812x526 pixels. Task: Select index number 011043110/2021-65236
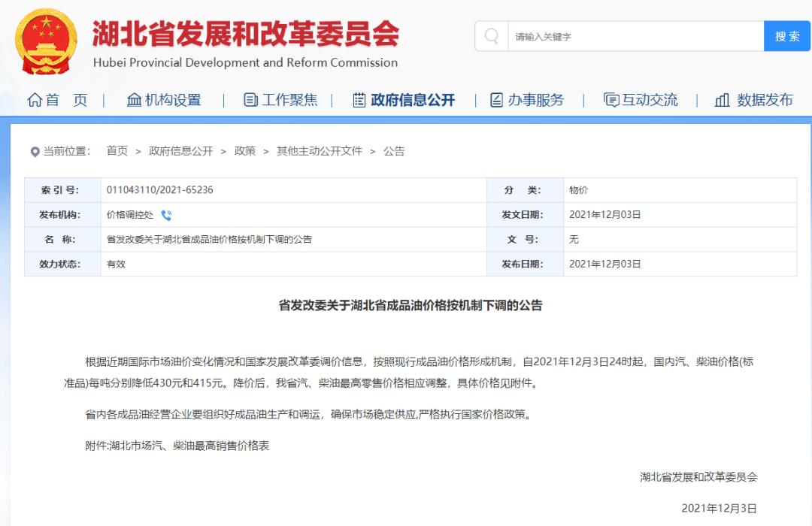[x=159, y=190]
